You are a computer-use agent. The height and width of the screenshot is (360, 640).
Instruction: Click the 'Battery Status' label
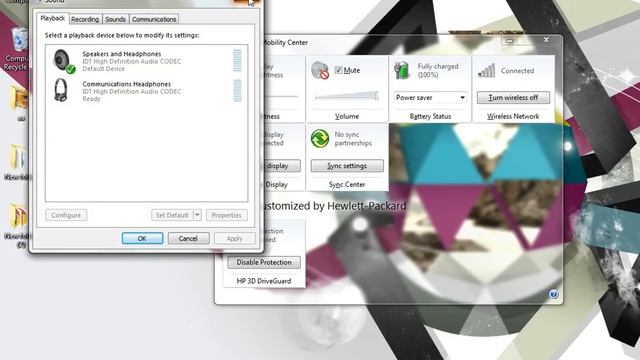coord(430,116)
